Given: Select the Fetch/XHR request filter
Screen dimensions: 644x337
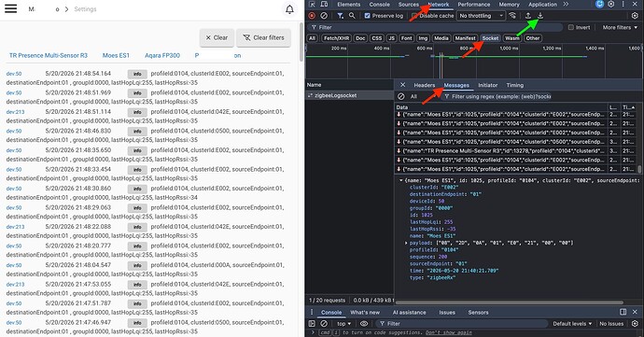Looking at the screenshot, I should click(336, 38).
